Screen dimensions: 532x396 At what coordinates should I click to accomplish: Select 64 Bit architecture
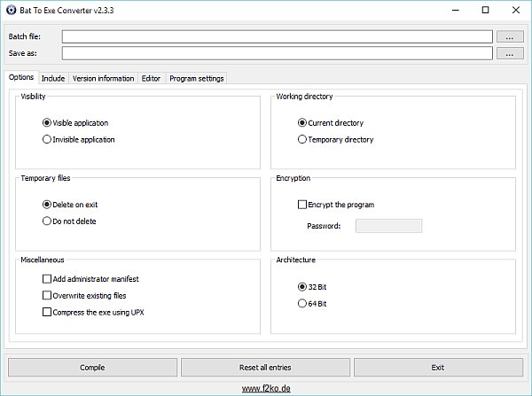302,304
